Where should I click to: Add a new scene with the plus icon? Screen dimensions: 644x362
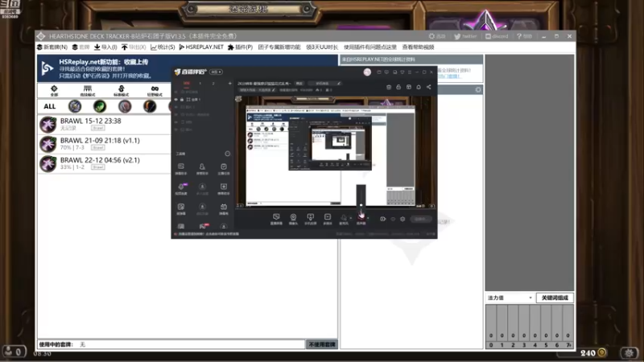click(x=230, y=84)
